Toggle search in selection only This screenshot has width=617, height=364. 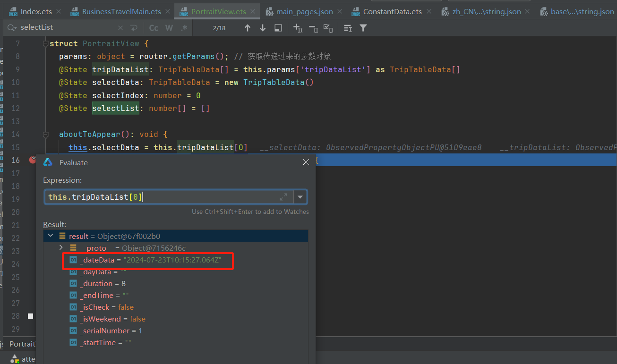(x=278, y=28)
